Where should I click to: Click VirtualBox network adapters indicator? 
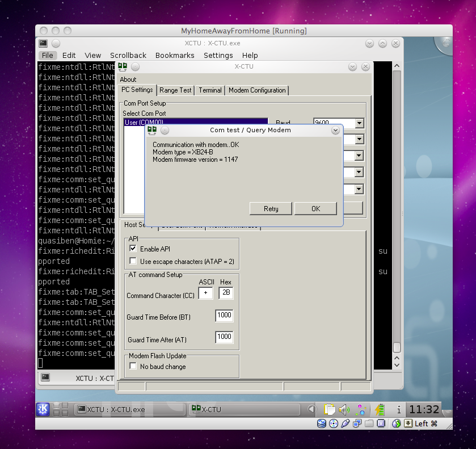click(x=357, y=423)
